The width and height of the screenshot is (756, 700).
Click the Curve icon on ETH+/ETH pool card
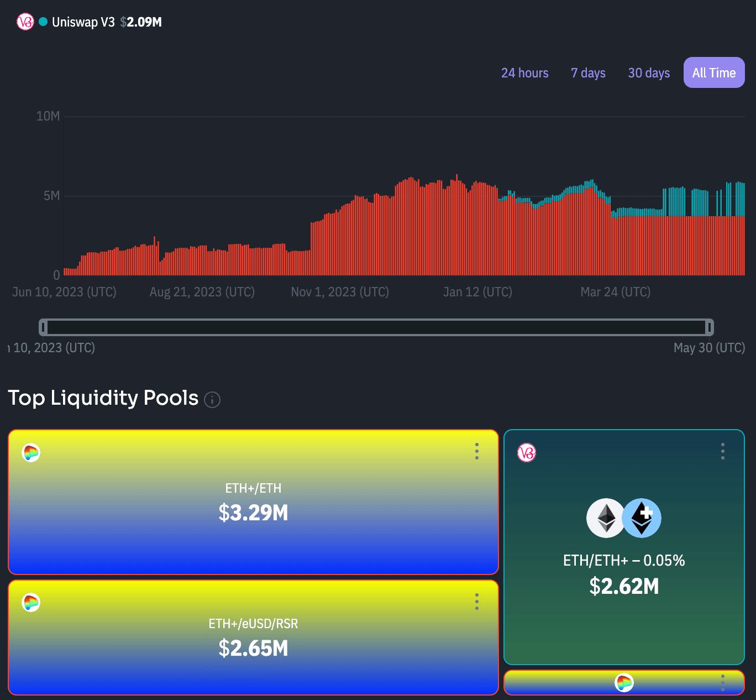[31, 453]
